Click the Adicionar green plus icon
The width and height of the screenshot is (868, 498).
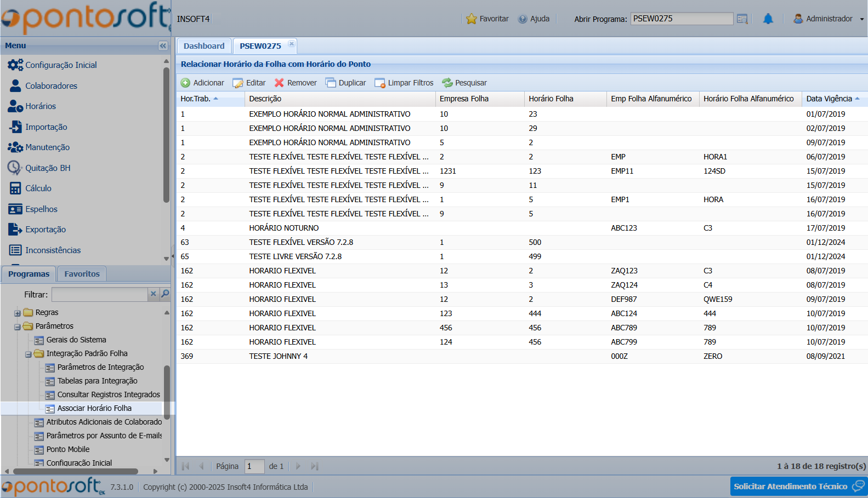[x=186, y=83]
